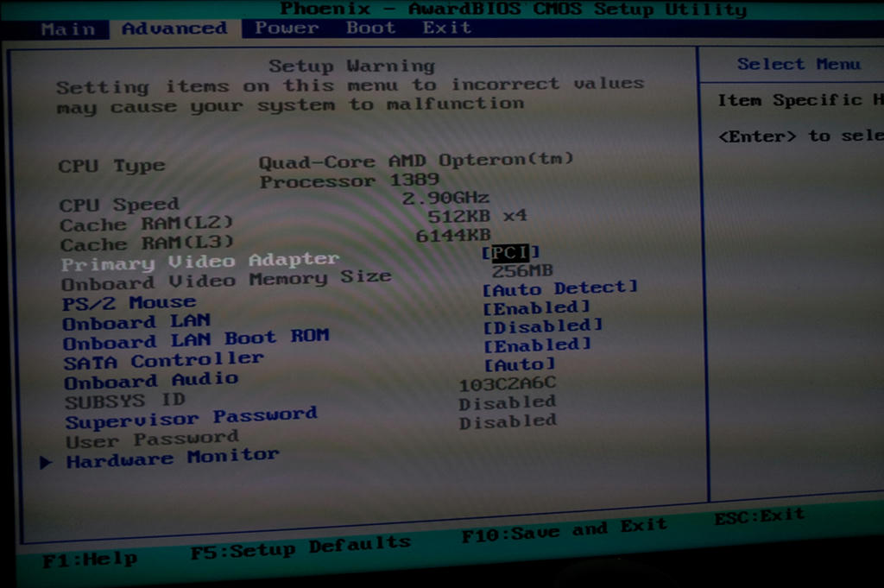Toggle the SATA Controller [Enabled] value
884x588 pixels.
point(537,345)
